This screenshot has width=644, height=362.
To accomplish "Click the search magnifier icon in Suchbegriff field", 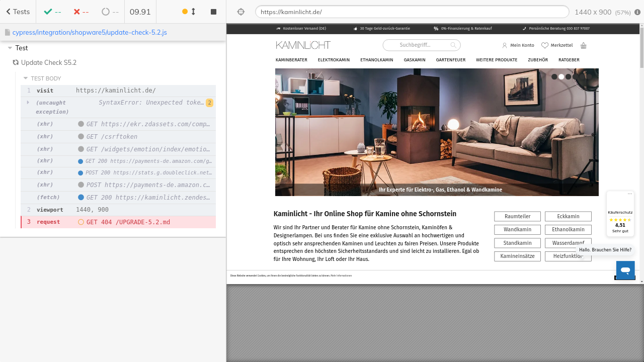I will tap(453, 45).
